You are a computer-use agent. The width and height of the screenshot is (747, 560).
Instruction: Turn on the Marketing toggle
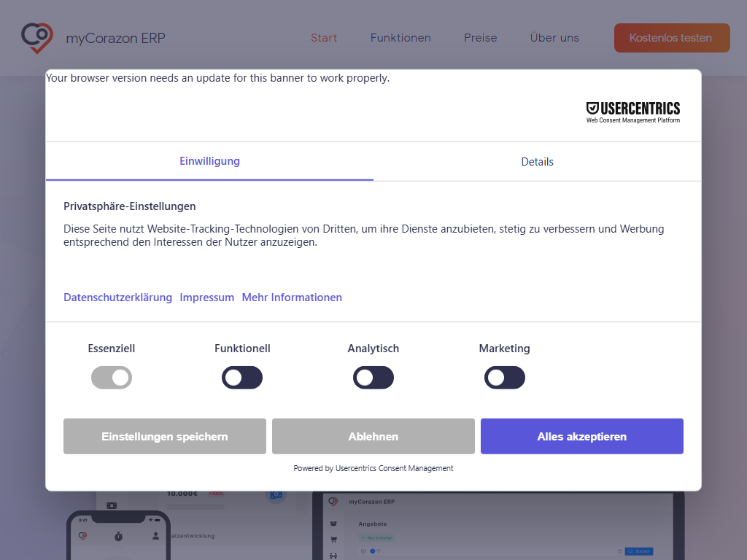(505, 378)
